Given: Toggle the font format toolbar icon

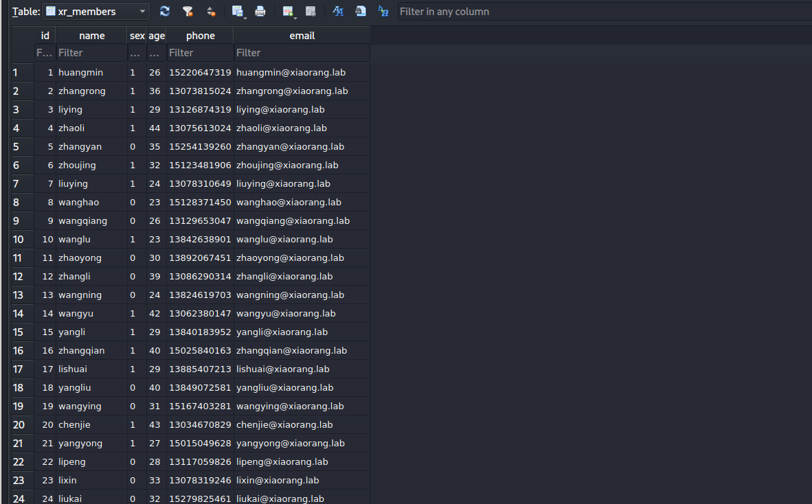Looking at the screenshot, I should pyautogui.click(x=338, y=11).
